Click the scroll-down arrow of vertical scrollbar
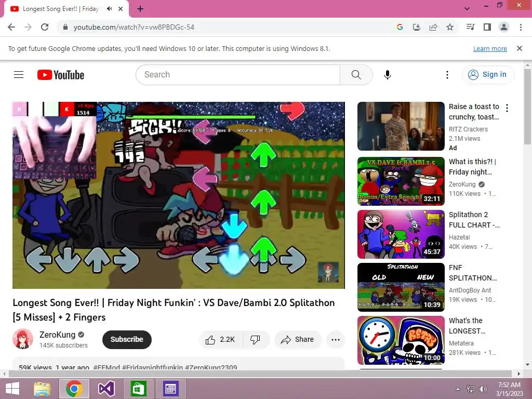Viewport: 532px width, 399px height. pyautogui.click(x=527, y=365)
